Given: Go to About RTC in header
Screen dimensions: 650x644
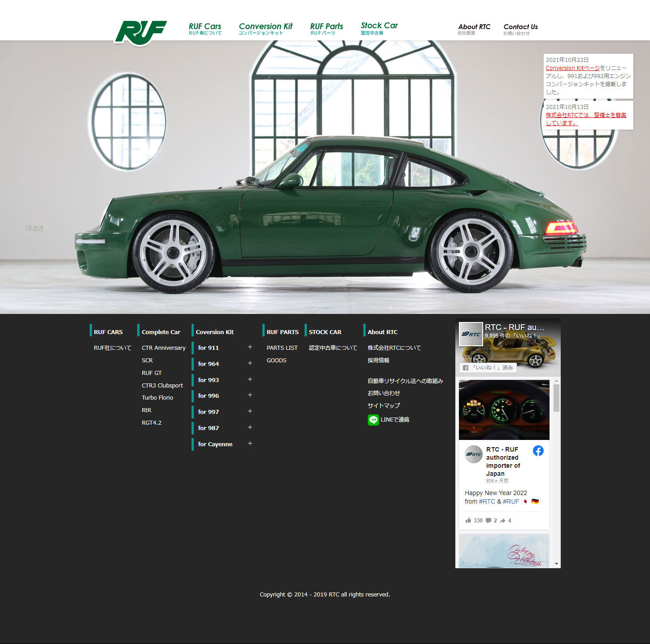Looking at the screenshot, I should tap(474, 29).
